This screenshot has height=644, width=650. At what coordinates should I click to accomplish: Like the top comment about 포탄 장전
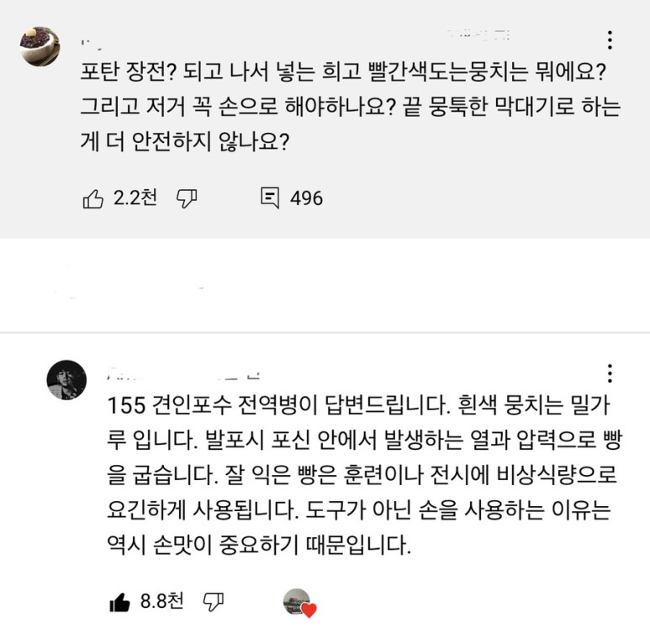tap(92, 198)
